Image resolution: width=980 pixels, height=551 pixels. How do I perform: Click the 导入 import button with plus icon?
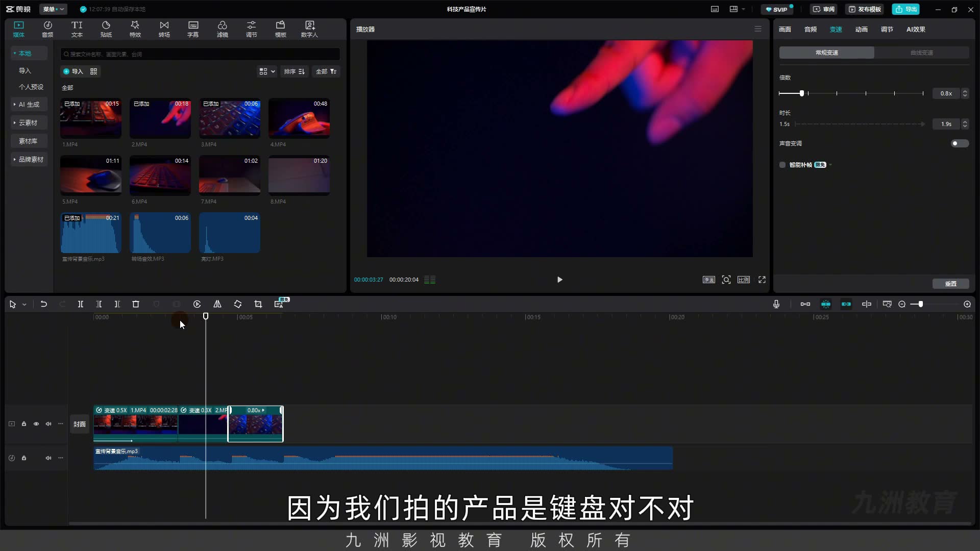(x=73, y=71)
